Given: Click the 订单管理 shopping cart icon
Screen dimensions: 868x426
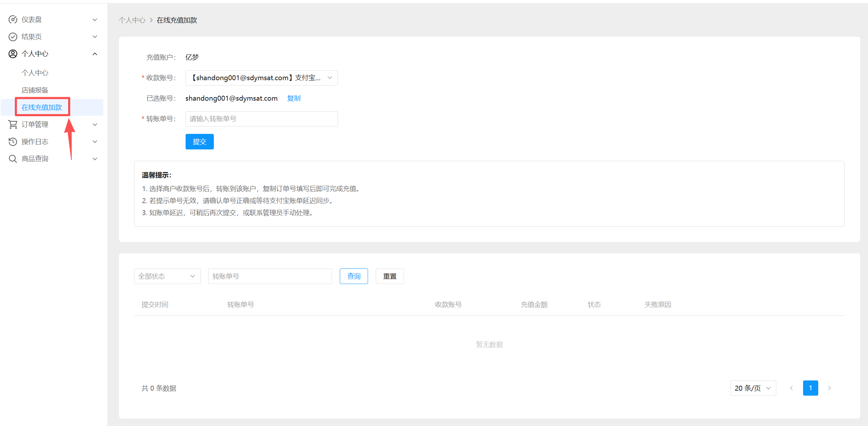Looking at the screenshot, I should pyautogui.click(x=13, y=124).
